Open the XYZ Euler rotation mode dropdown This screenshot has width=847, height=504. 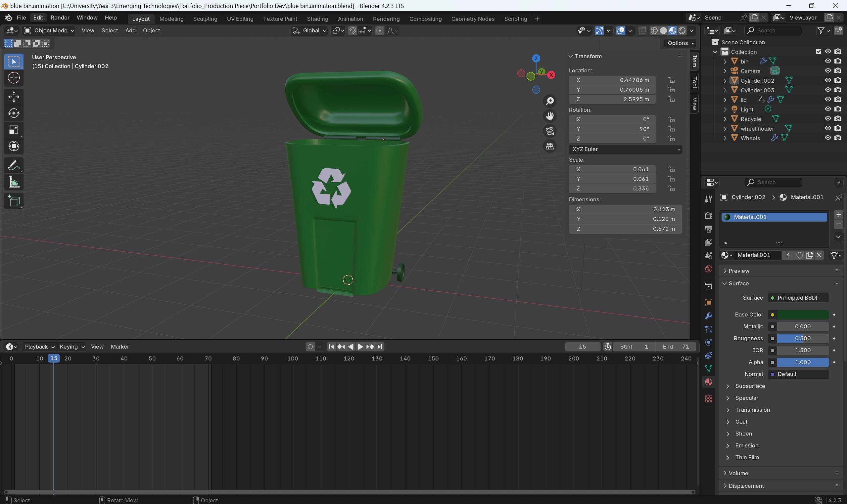[x=625, y=149]
